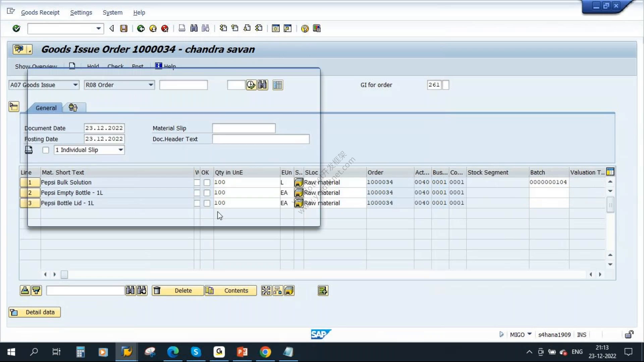Click the table column configuration icon
The image size is (644, 362).
coord(610,172)
